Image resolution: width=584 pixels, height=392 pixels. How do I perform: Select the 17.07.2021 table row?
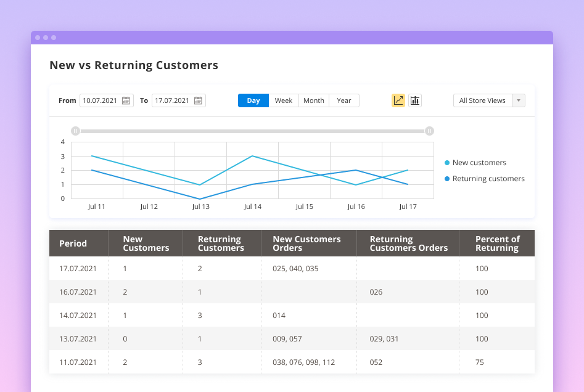292,269
